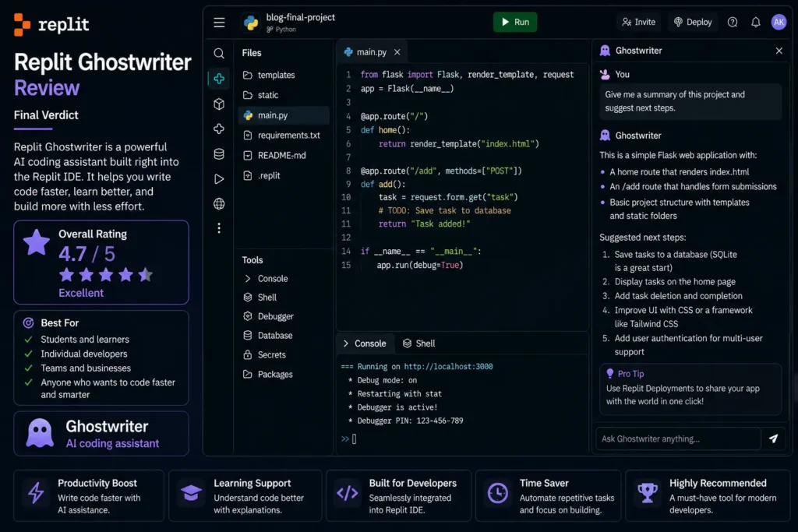Open the cube packages sidebar icon
The image size is (798, 532).
[219, 104]
